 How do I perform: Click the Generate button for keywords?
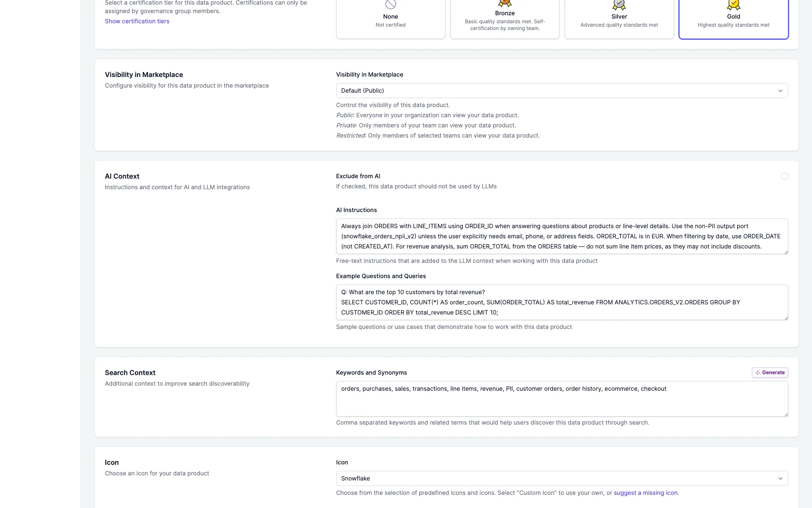[770, 373]
